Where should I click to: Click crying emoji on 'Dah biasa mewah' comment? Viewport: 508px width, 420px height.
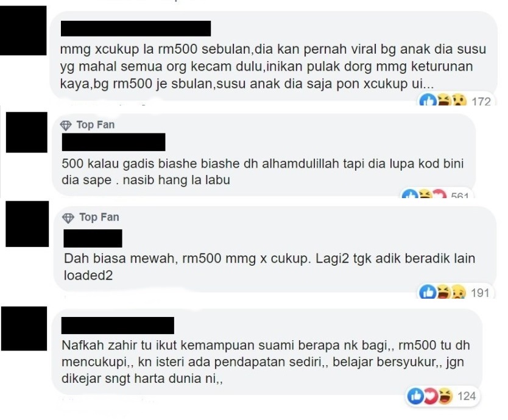coord(458,292)
